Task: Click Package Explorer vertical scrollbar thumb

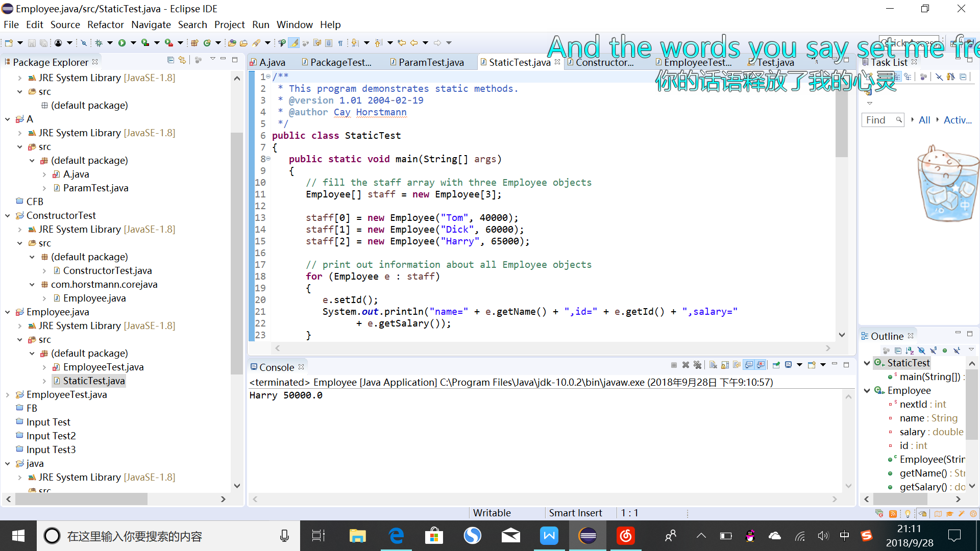Action: [x=236, y=254]
